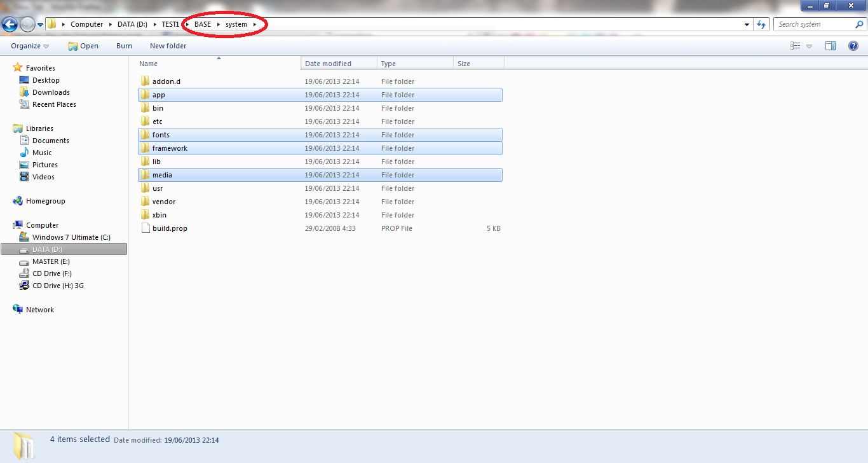Click the date 29/02/2008 4:33
The image size is (868, 463).
pos(330,228)
